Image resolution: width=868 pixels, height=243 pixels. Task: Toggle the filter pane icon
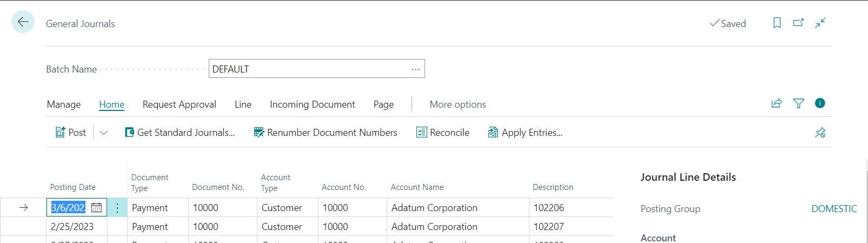click(x=799, y=103)
